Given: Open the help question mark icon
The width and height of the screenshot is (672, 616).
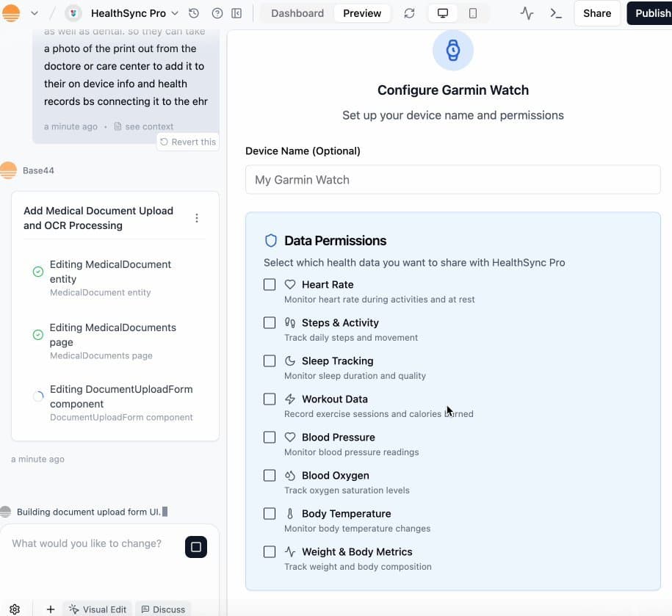Looking at the screenshot, I should (x=217, y=13).
